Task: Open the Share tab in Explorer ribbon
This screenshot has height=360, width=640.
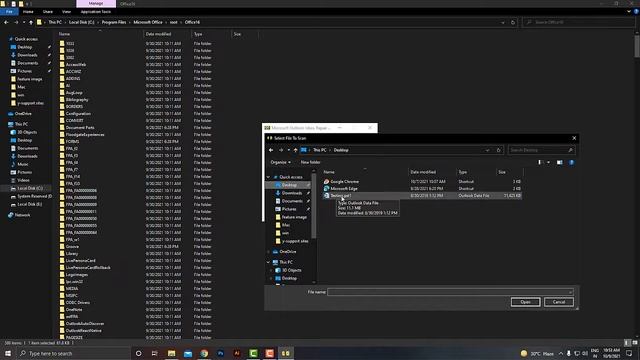Action: (x=48, y=12)
